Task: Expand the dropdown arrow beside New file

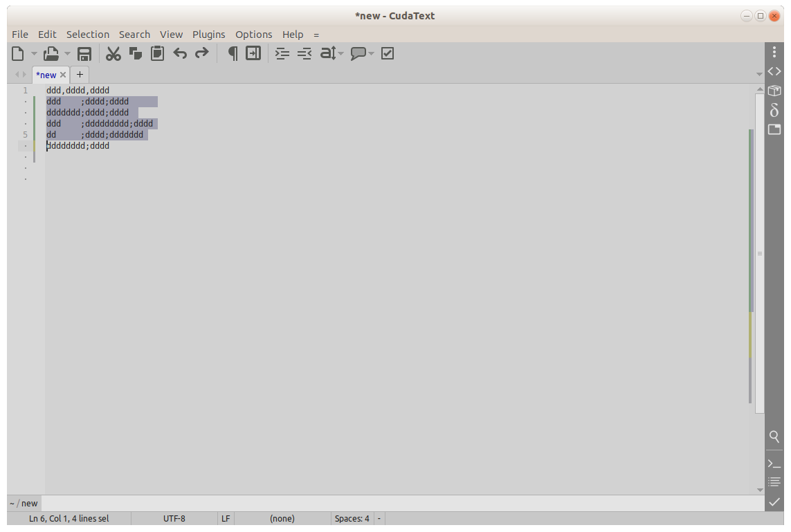Action: (34, 54)
